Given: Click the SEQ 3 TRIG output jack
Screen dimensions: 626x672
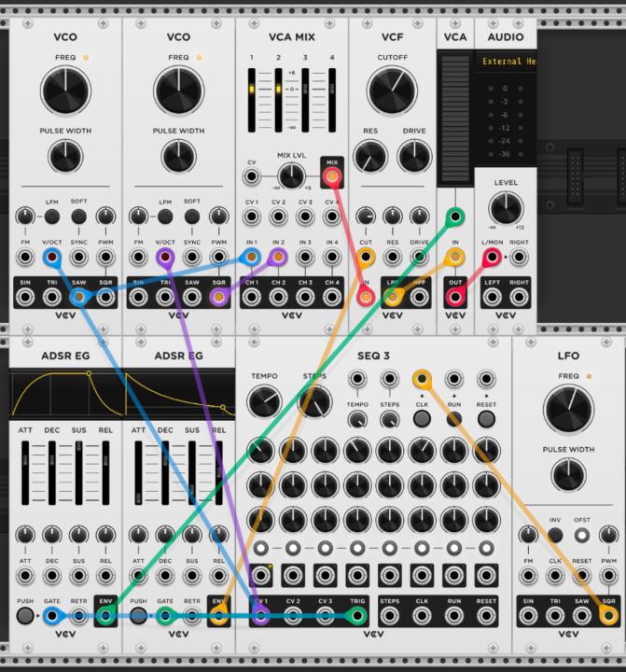Looking at the screenshot, I should 357,615.
